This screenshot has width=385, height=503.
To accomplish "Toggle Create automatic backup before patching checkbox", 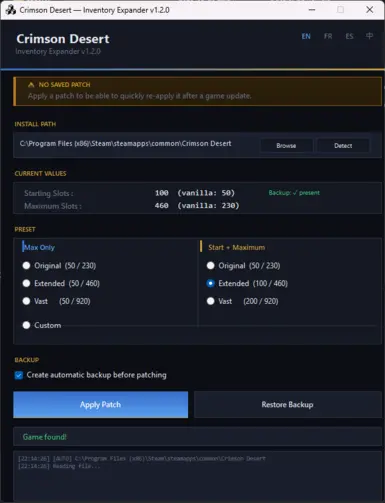I will (x=19, y=375).
